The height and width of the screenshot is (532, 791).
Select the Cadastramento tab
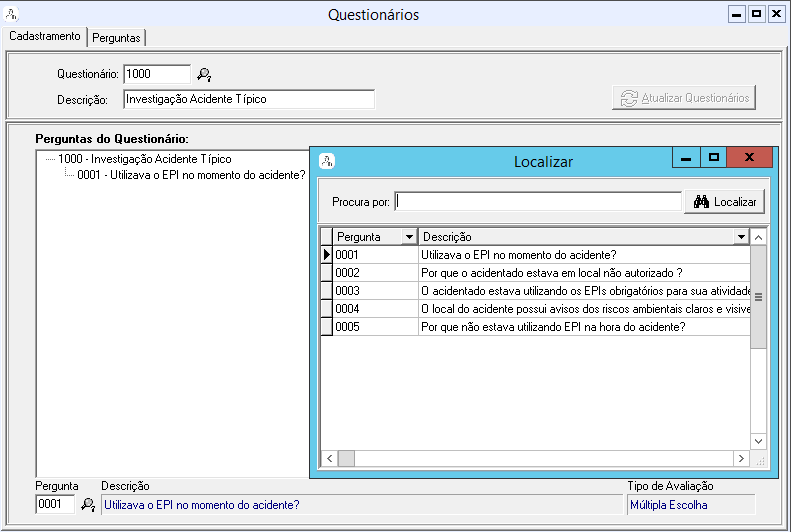(44, 36)
